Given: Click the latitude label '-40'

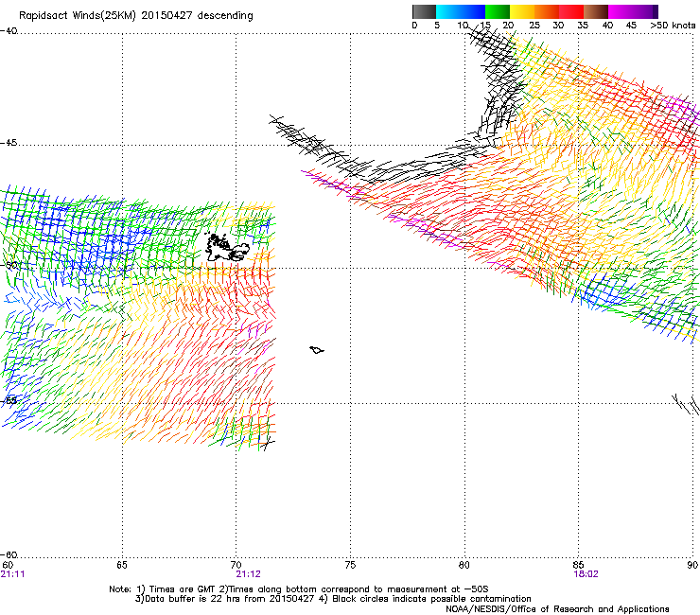Looking at the screenshot, I should pos(9,31).
